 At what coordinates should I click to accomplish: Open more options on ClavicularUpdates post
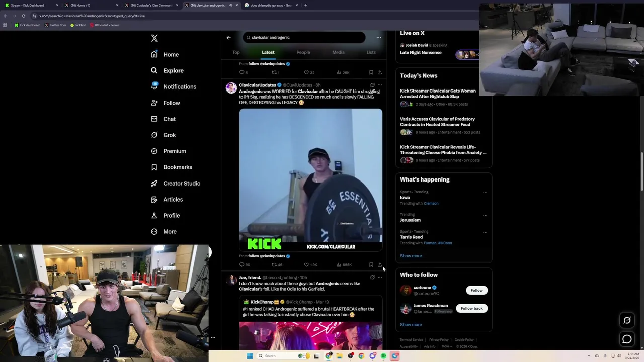(x=380, y=85)
